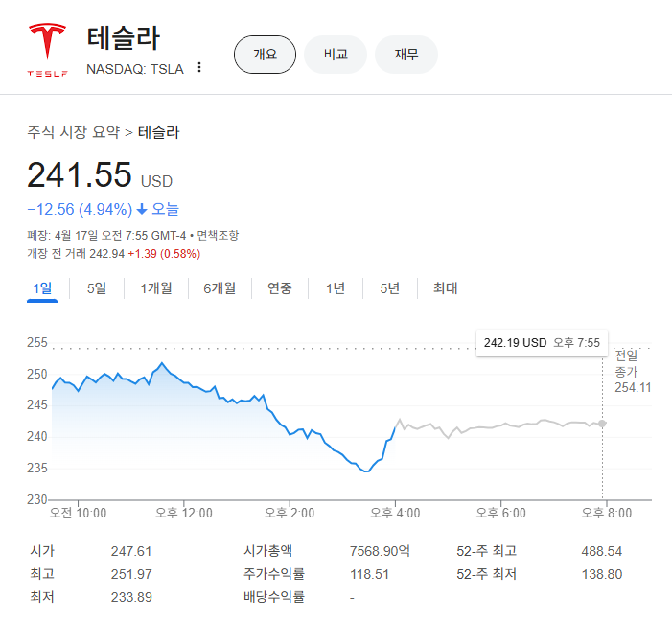This screenshot has width=672, height=620.
Task: Click the 오후 2:00 axis label
Action: tap(290, 513)
